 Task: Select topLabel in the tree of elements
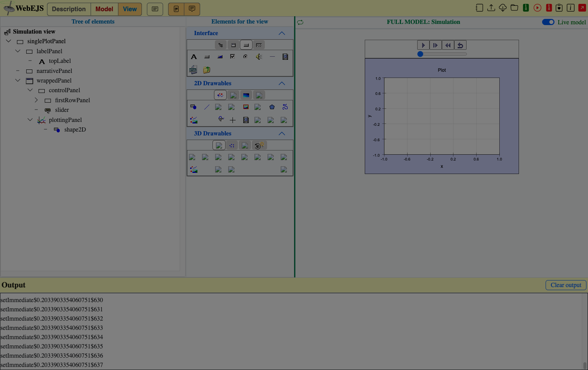tap(60, 61)
